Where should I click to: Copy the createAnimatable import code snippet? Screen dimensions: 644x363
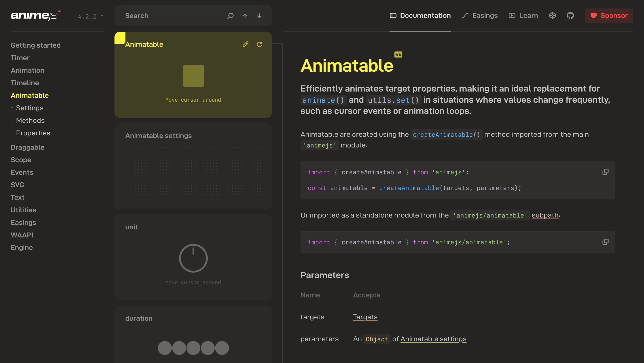[x=606, y=172]
